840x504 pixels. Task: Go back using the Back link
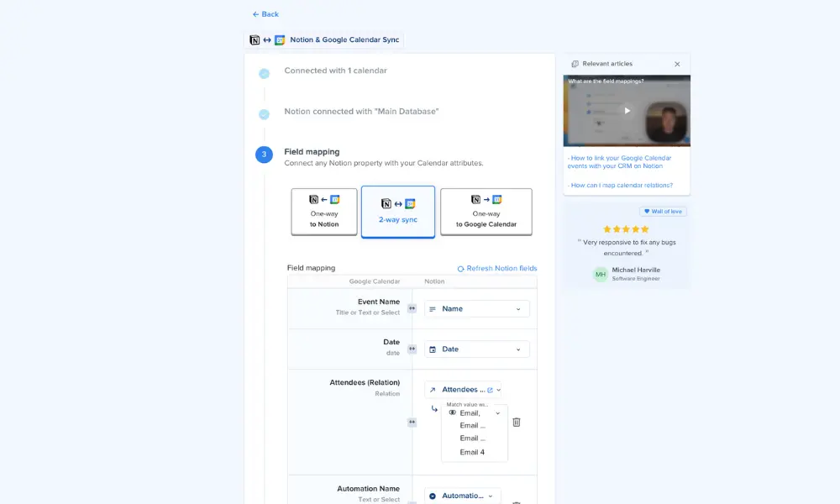[265, 14]
